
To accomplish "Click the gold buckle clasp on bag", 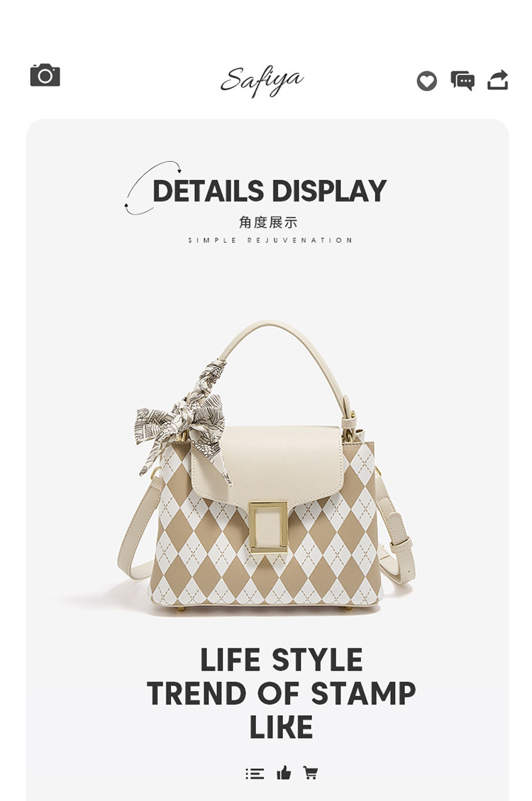I will pos(269,528).
